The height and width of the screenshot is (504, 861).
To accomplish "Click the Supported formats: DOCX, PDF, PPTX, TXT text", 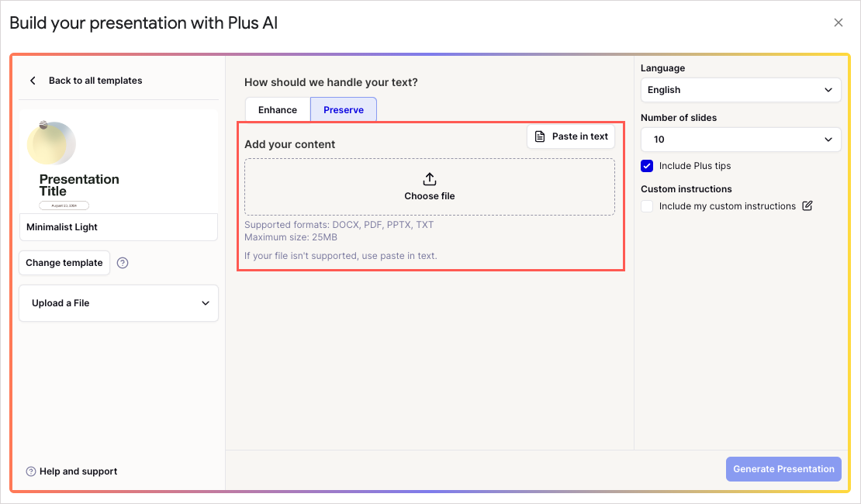I will (339, 225).
